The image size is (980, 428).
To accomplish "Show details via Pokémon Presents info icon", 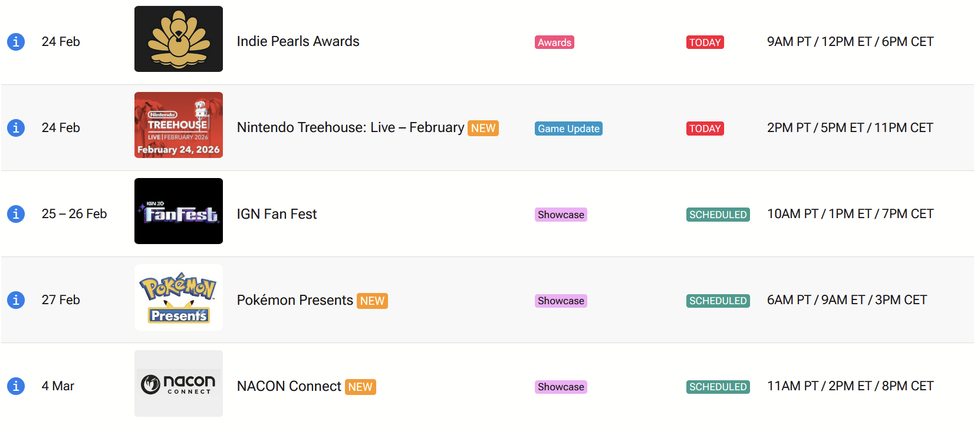I will [16, 300].
